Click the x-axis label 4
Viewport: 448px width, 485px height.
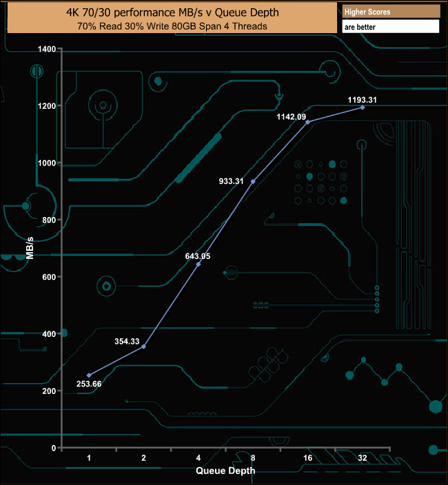pyautogui.click(x=198, y=457)
